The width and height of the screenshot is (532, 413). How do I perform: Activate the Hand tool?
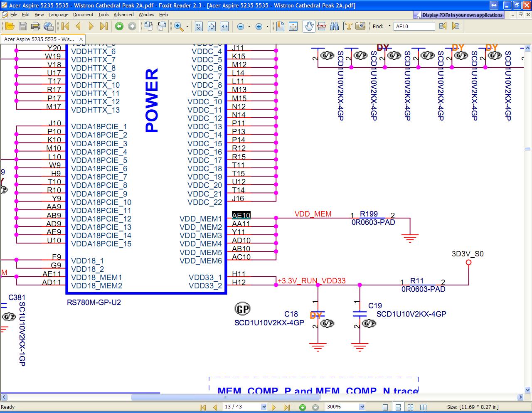309,26
